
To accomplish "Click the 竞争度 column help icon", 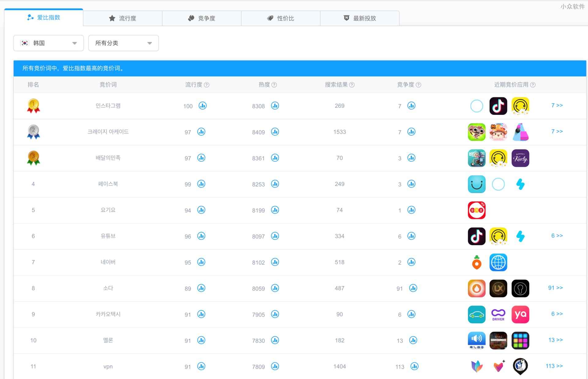I will point(418,85).
